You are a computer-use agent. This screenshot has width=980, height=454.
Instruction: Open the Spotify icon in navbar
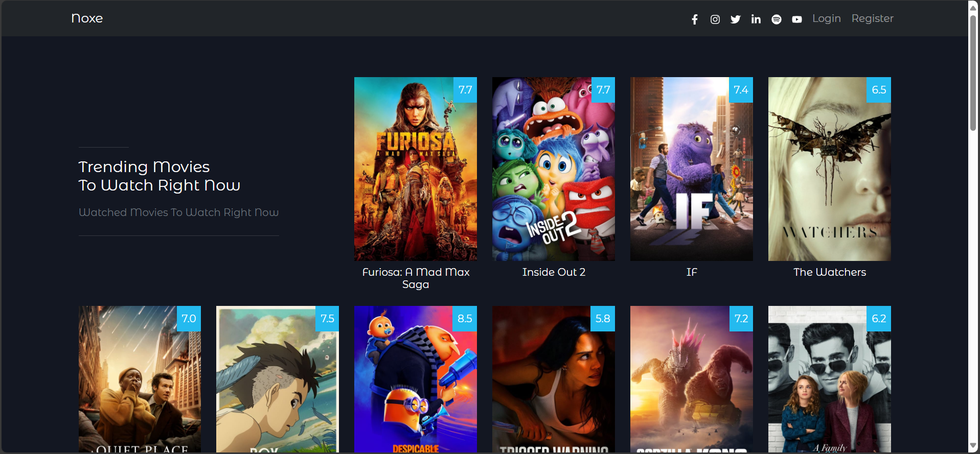pos(776,19)
